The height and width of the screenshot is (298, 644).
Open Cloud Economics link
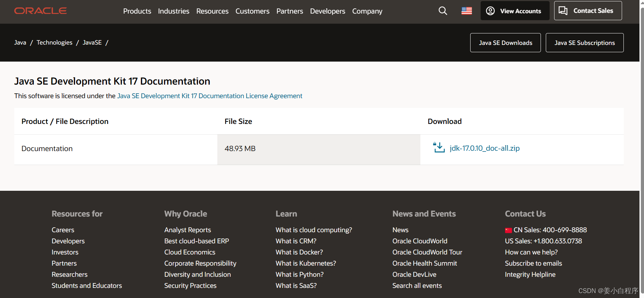coord(190,252)
